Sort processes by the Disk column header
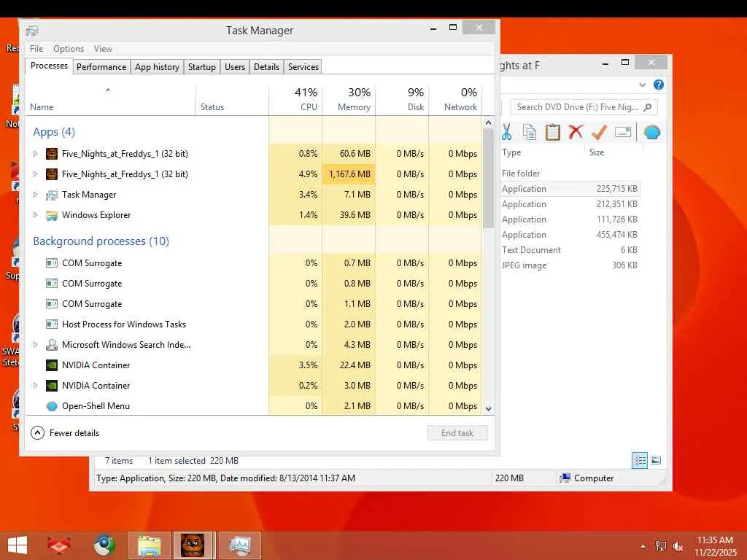The width and height of the screenshot is (747, 560). (403, 100)
